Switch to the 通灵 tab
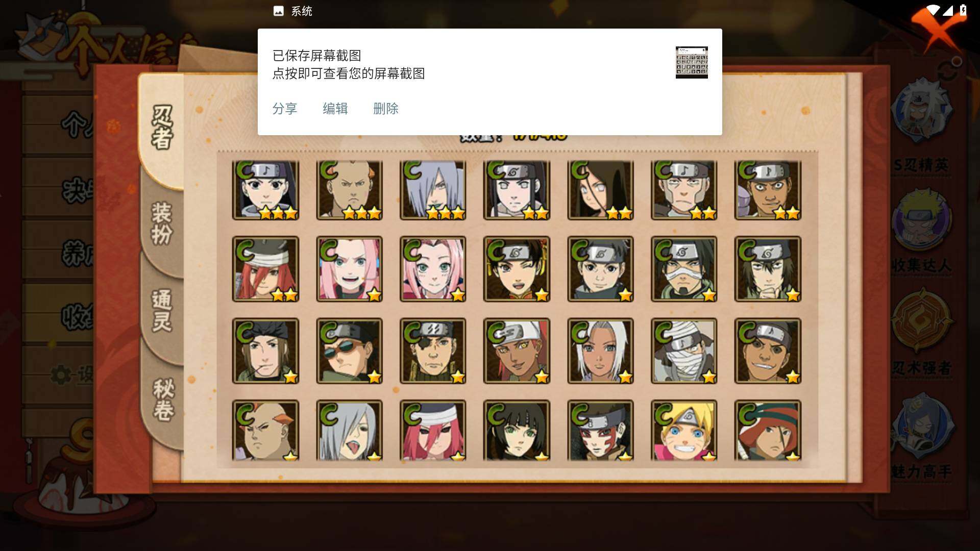This screenshot has height=551, width=980. 162,310
